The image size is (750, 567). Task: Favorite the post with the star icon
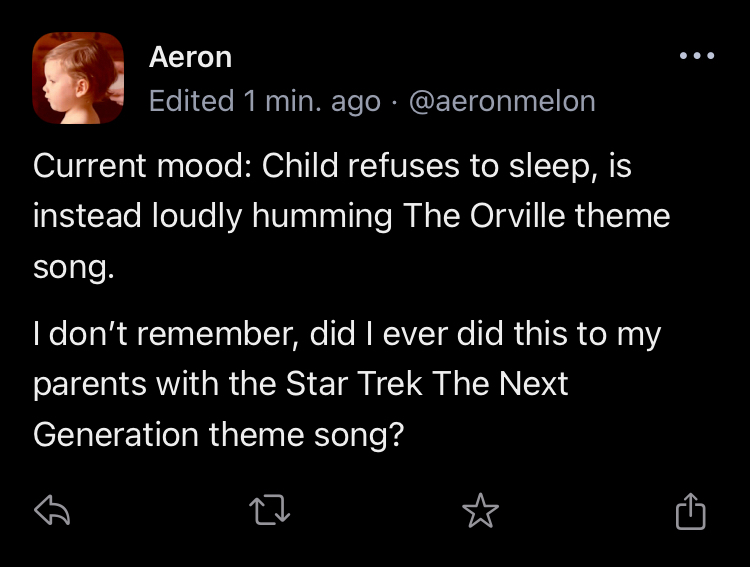coord(480,512)
